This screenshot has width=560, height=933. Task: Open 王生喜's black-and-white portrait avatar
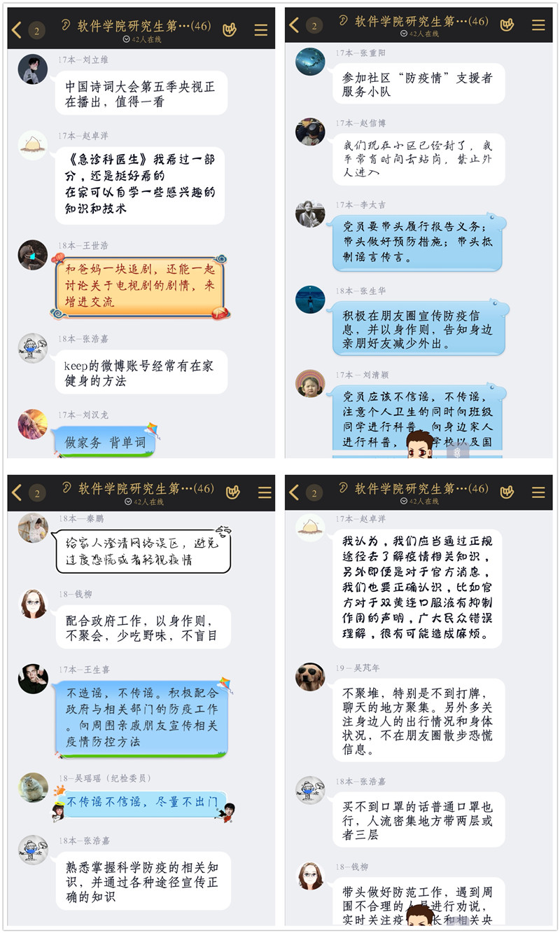(x=33, y=678)
